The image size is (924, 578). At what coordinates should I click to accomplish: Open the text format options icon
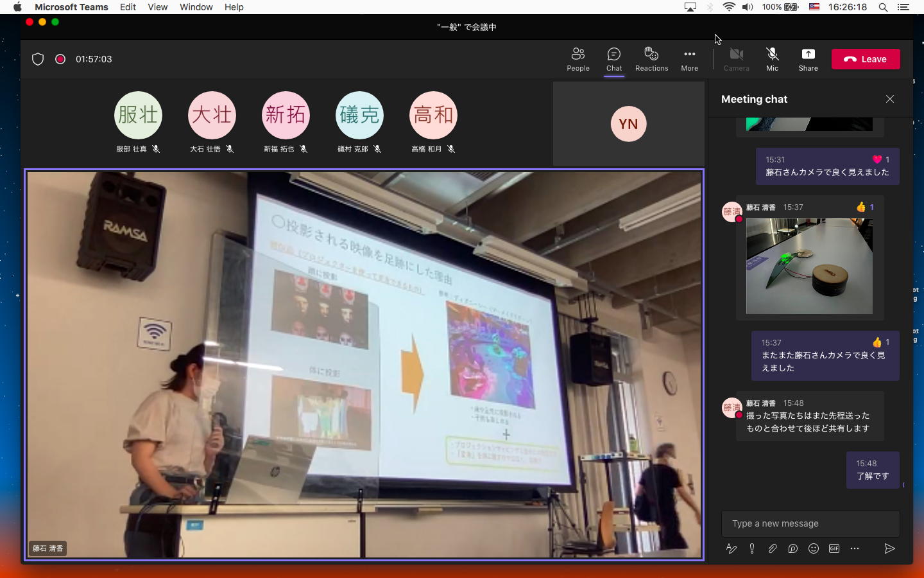tap(731, 548)
